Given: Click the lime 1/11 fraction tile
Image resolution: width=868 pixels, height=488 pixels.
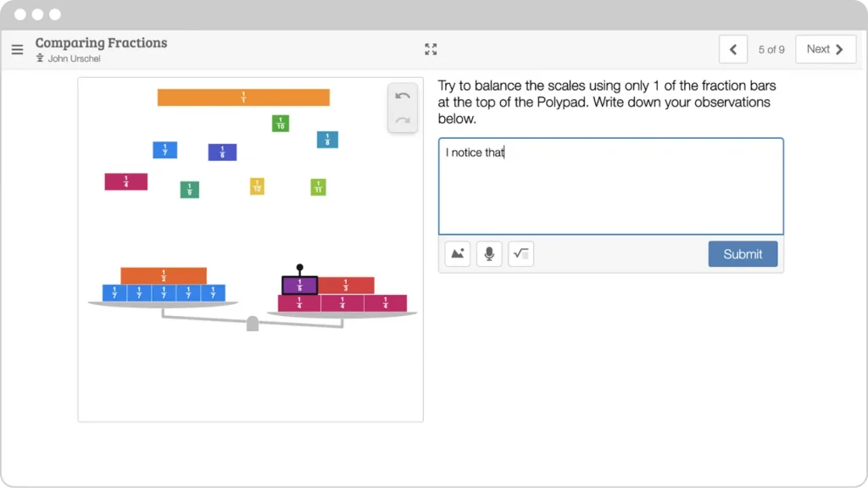Looking at the screenshot, I should (x=318, y=187).
